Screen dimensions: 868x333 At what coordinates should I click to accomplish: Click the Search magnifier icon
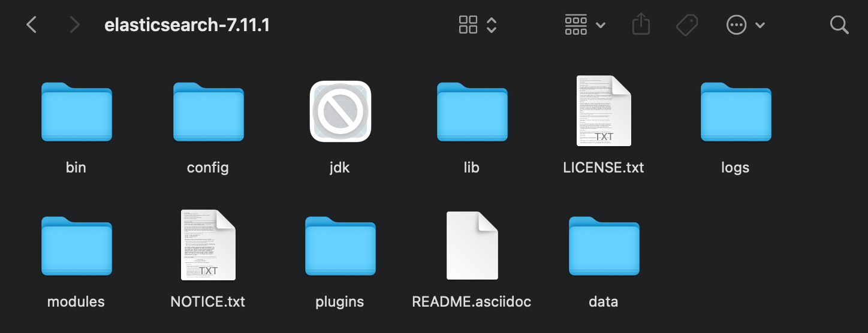point(839,25)
